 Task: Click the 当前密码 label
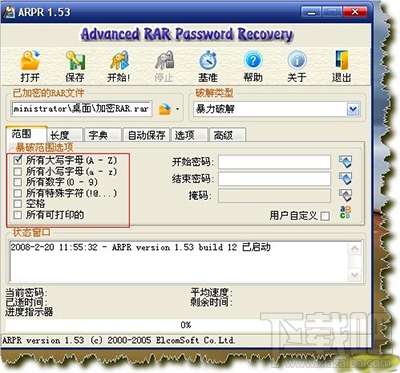[x=26, y=293]
